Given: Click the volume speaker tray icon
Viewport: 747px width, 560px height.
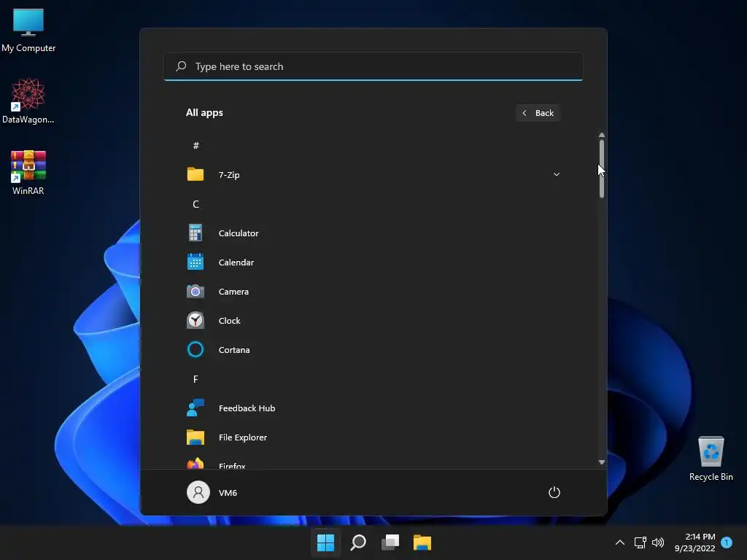Looking at the screenshot, I should pos(658,542).
